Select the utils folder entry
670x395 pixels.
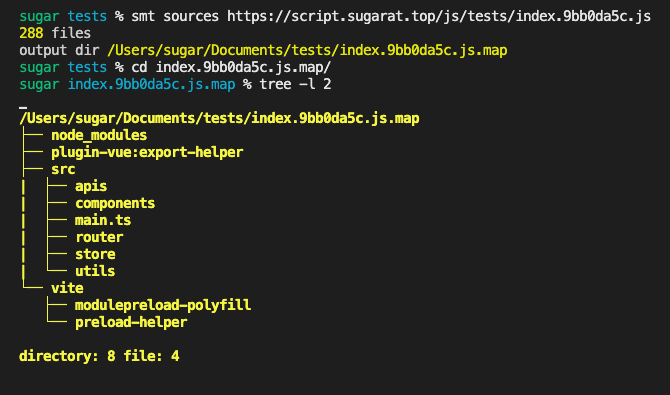(95, 271)
